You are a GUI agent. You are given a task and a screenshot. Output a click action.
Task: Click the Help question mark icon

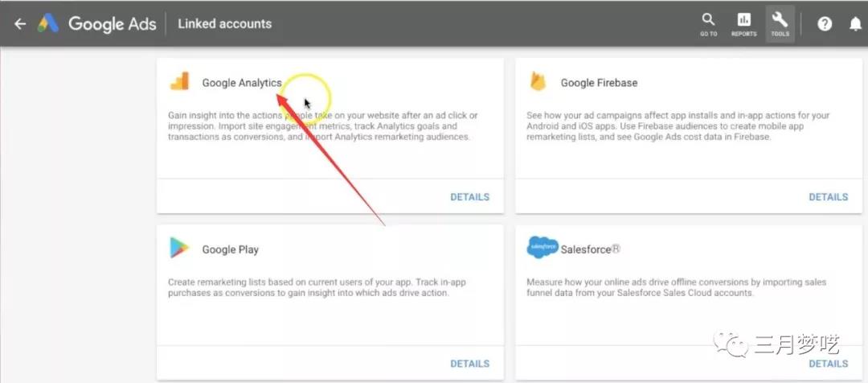click(x=825, y=24)
